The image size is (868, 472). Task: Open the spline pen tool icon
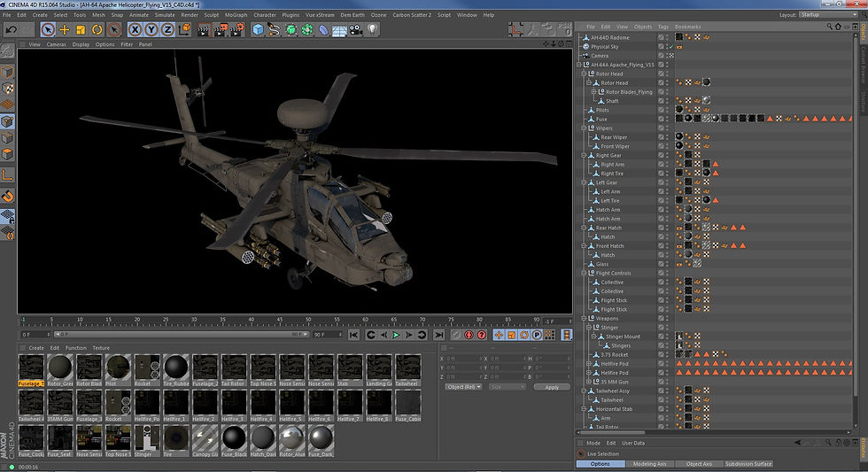click(x=274, y=30)
